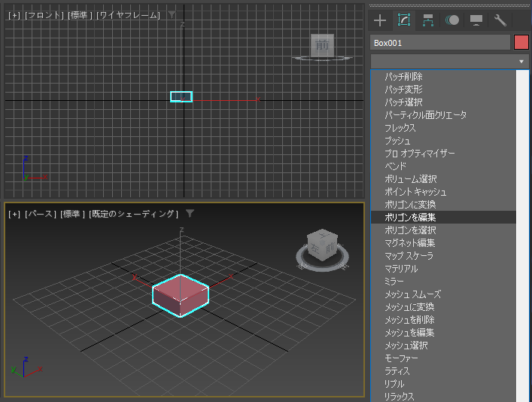Apply the マテリアル modifier

click(443, 269)
